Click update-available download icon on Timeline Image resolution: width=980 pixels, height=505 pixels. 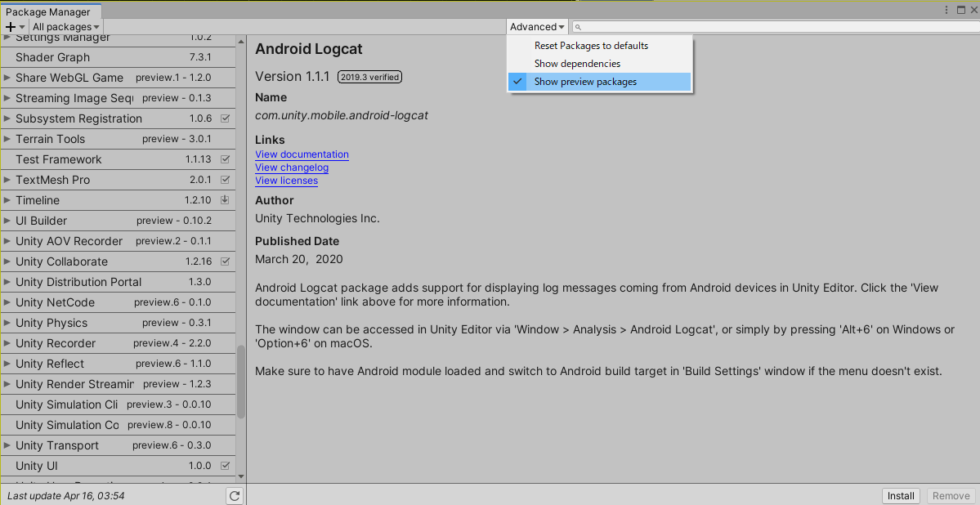coord(226,200)
